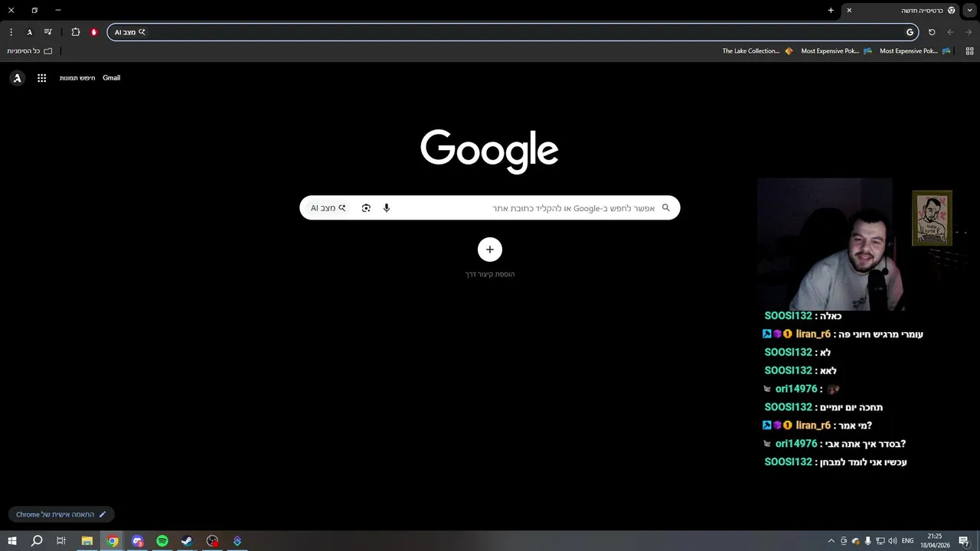Open 'The Lake Collection...' bookmark

click(x=757, y=51)
